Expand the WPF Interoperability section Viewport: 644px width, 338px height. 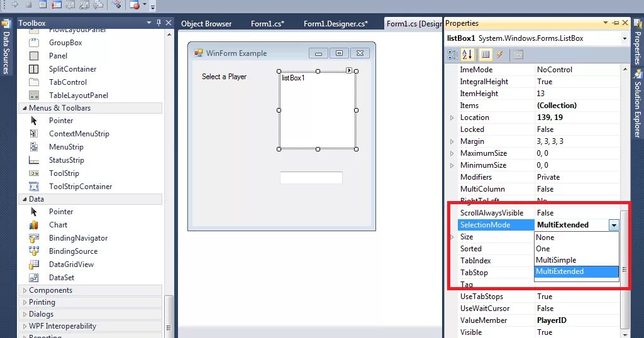[25, 326]
